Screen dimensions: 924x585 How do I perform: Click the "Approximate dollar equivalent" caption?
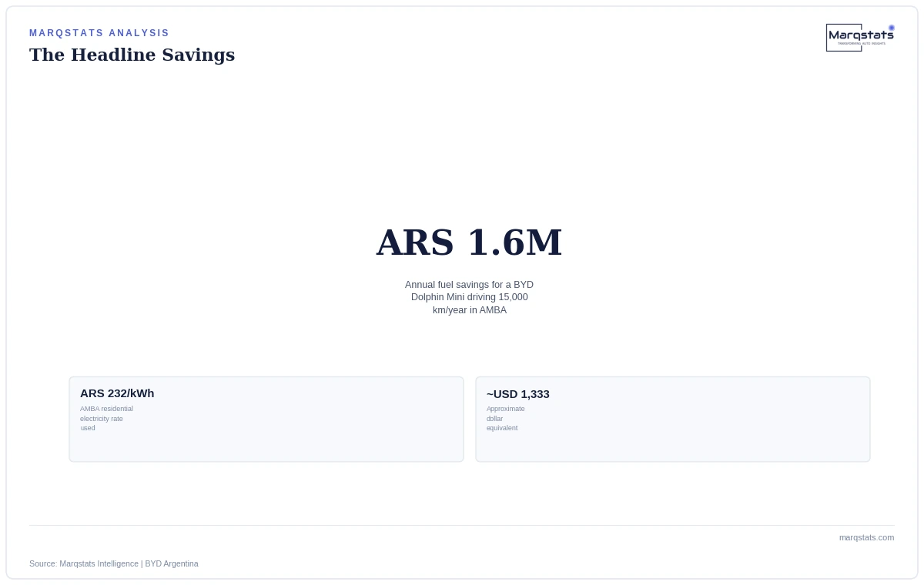[x=505, y=419]
